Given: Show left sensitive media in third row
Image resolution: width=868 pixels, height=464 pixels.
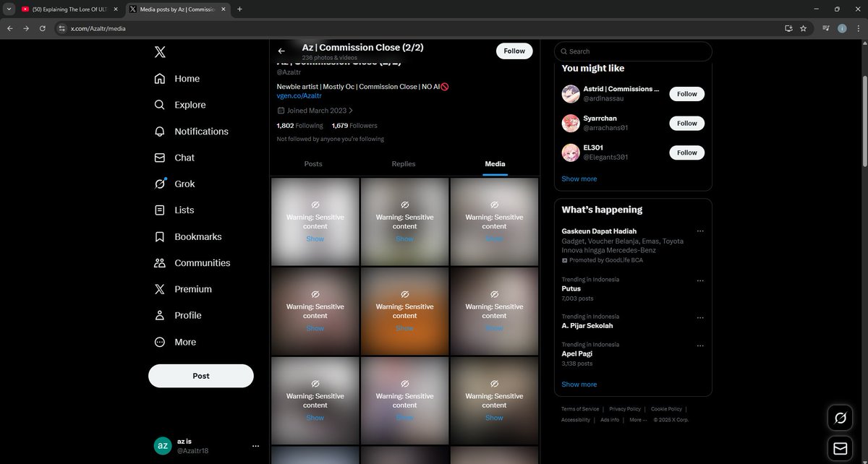Looking at the screenshot, I should (315, 418).
